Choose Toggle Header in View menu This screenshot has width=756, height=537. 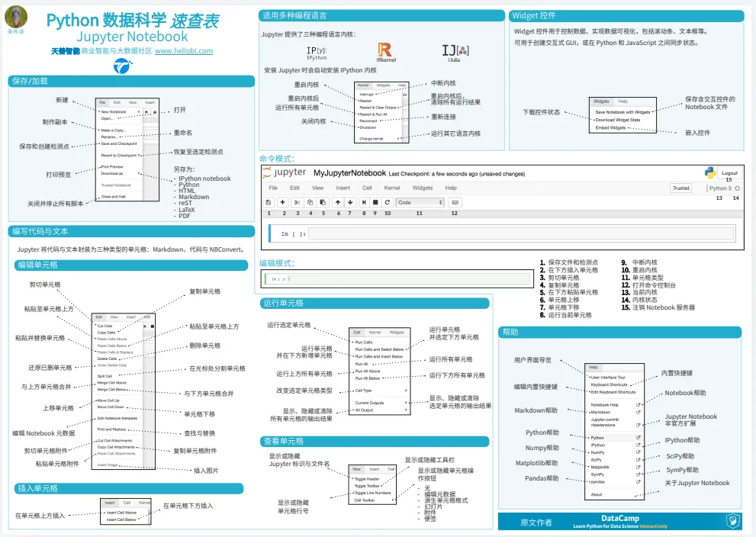tap(367, 479)
